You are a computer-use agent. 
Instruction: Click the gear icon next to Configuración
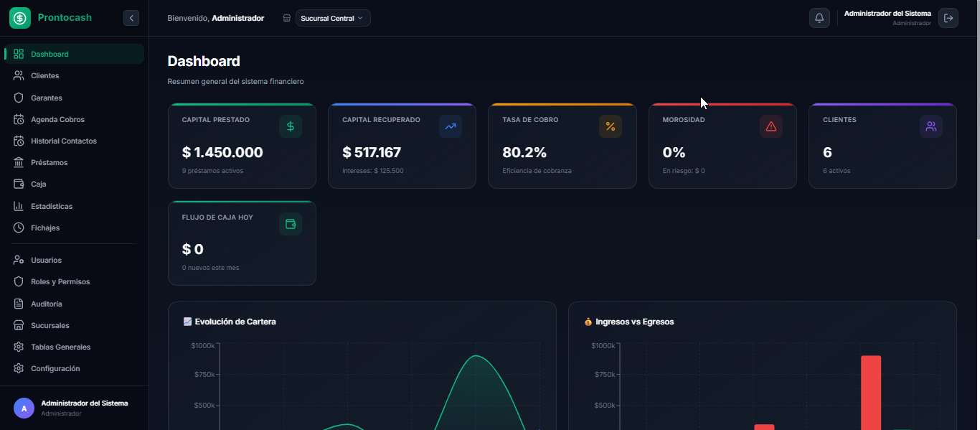[x=19, y=368]
